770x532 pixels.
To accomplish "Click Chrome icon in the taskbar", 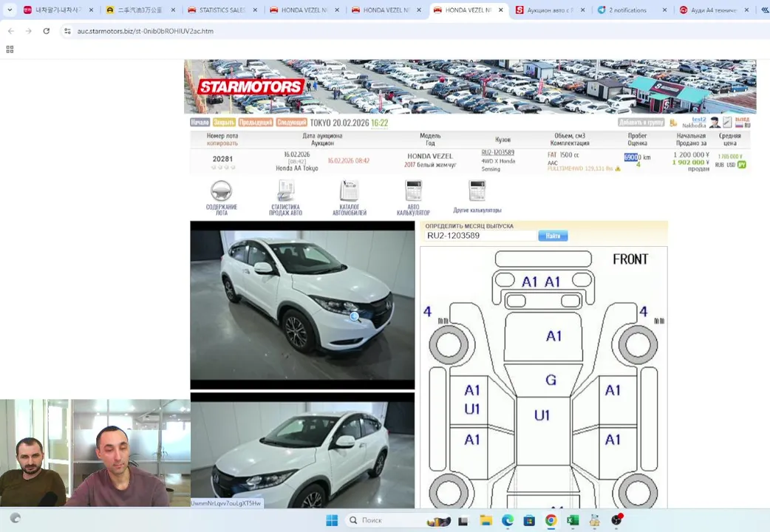I will (x=551, y=520).
